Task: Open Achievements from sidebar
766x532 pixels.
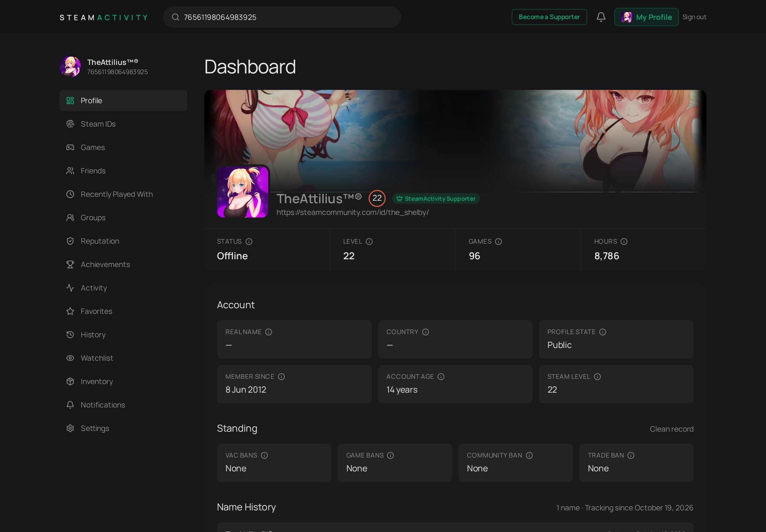Action: [x=123, y=265]
